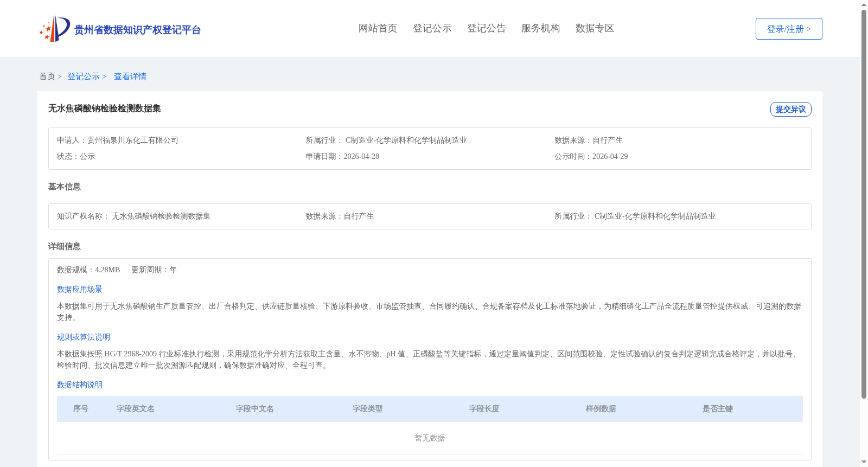868x467 pixels.
Task: Click the platform logo icon
Action: tap(55, 29)
